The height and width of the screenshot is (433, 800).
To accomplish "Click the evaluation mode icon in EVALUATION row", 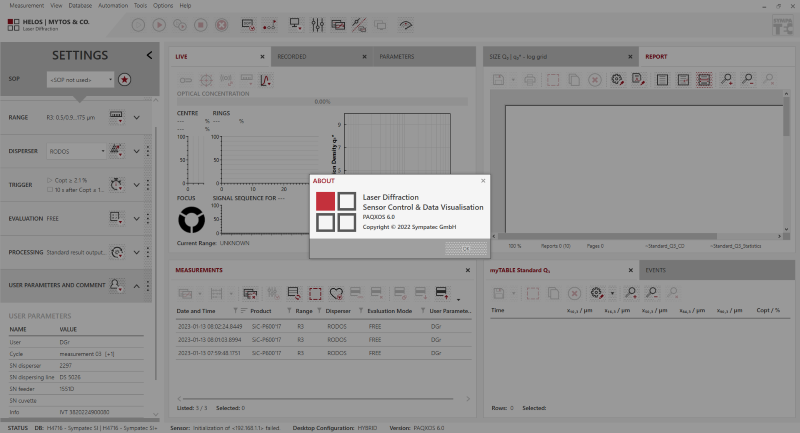I will [x=116, y=218].
